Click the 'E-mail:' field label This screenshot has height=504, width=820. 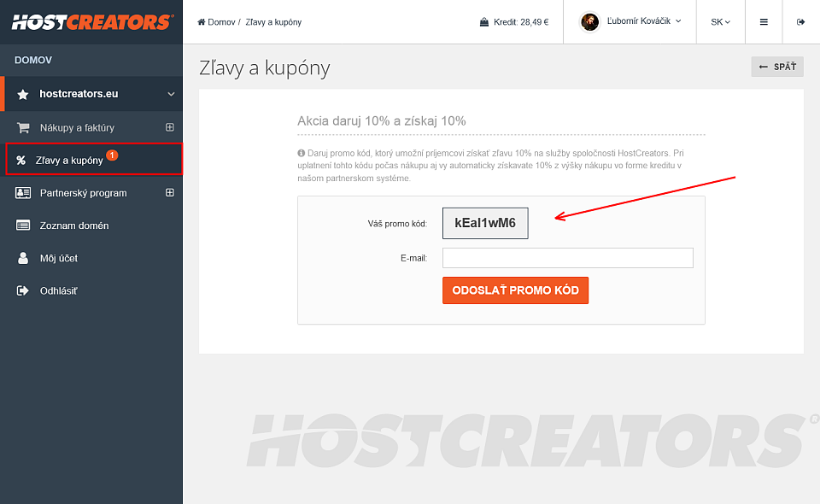[x=413, y=258]
